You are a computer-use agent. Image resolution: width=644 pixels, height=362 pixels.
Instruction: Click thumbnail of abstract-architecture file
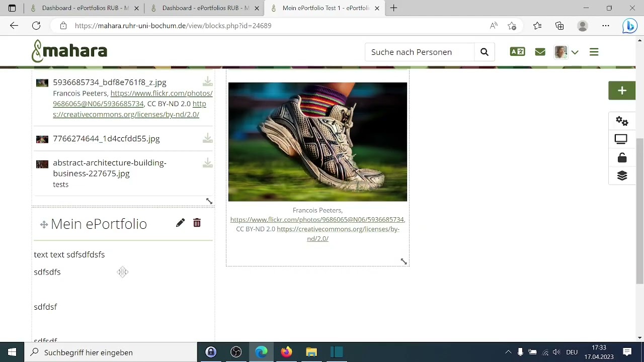pos(42,164)
